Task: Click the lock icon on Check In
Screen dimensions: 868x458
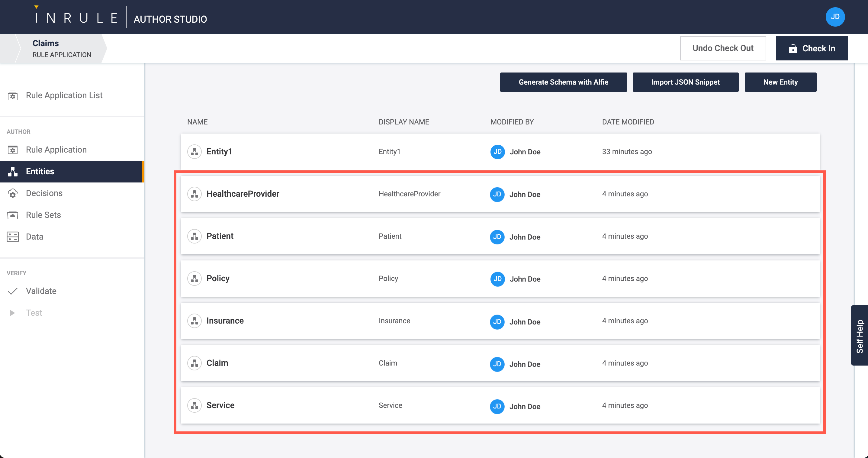Action: tap(793, 49)
